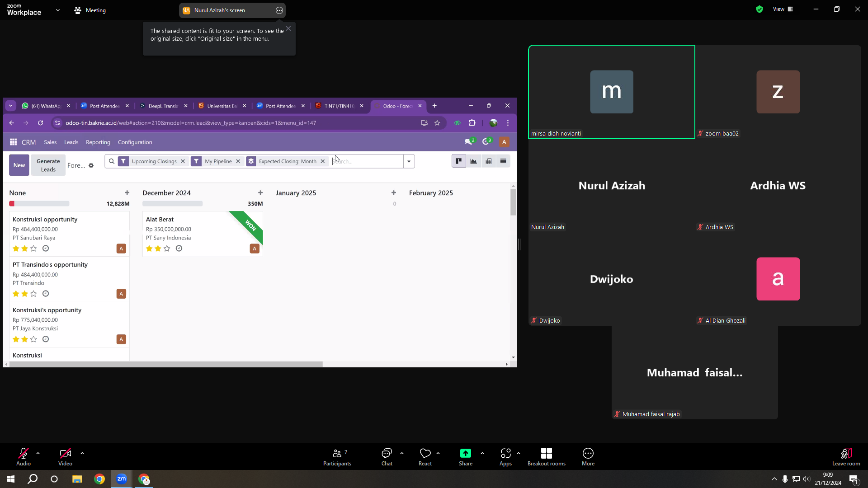Set third priority star on Konstruksi opportunity
The height and width of the screenshot is (488, 868).
pyautogui.click(x=33, y=249)
